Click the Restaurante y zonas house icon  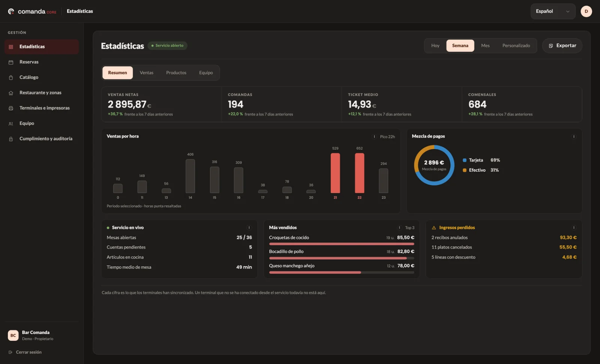(x=11, y=93)
